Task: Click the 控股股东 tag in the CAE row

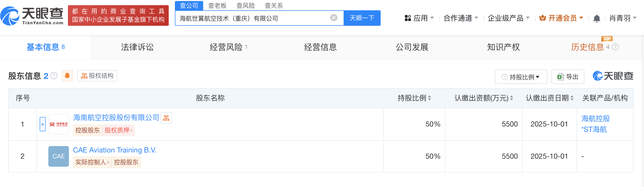Action: click(126, 162)
